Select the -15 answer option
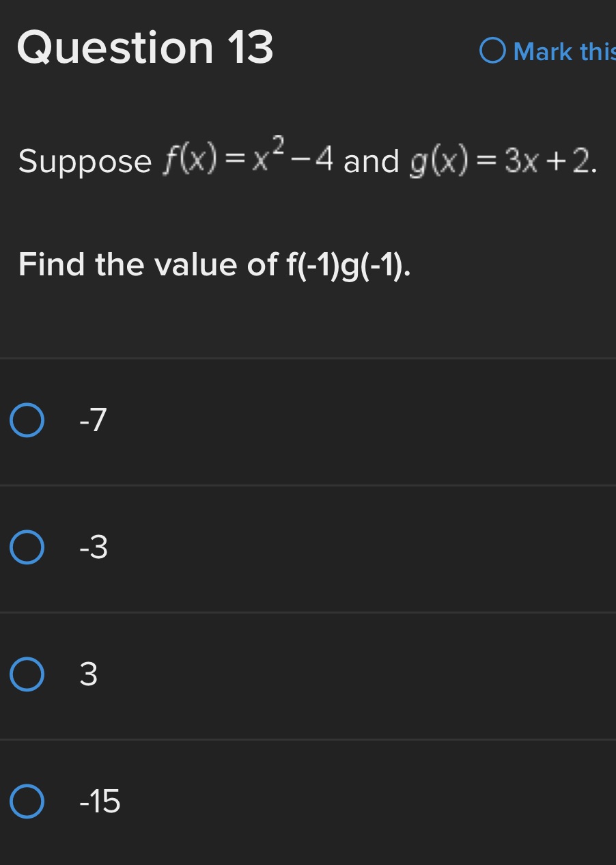 tap(99, 802)
